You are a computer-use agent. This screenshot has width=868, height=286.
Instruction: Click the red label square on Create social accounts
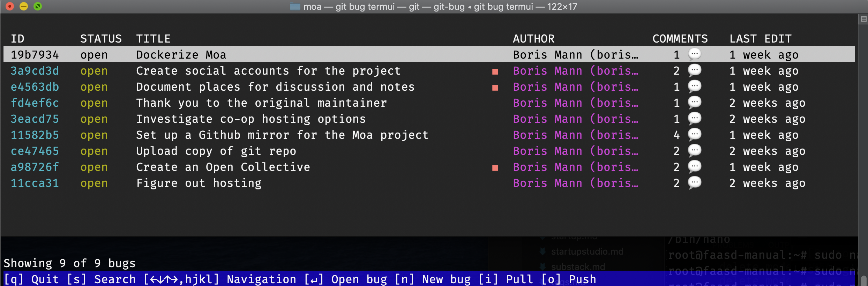coord(495,71)
